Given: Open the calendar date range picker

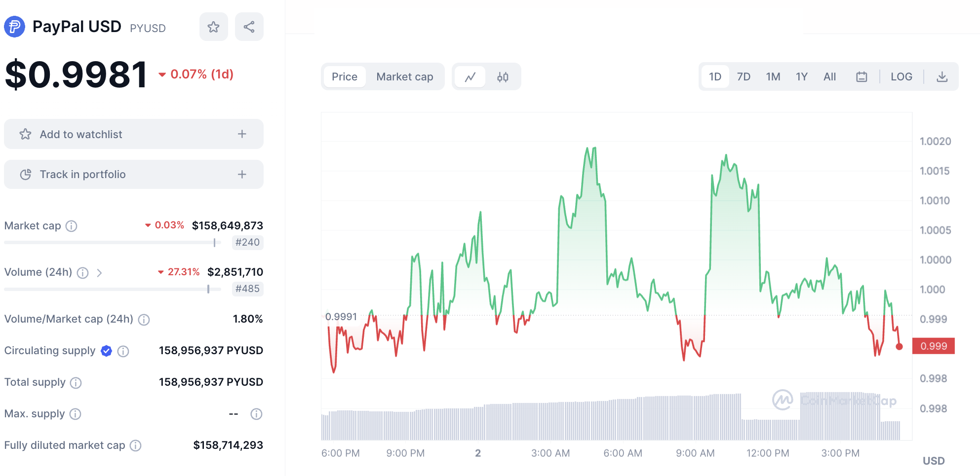Looking at the screenshot, I should tap(862, 77).
